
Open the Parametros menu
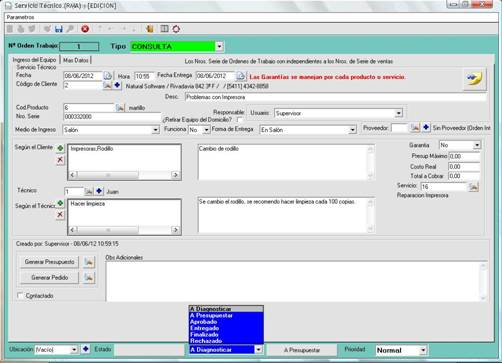pyautogui.click(x=20, y=17)
